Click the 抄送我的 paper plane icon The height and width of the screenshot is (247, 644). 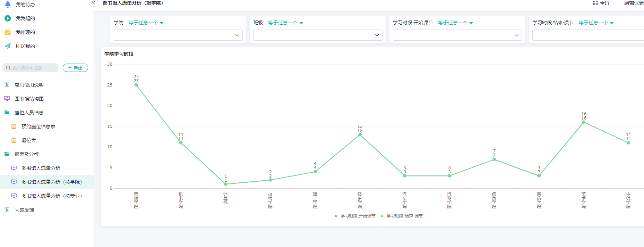8,46
